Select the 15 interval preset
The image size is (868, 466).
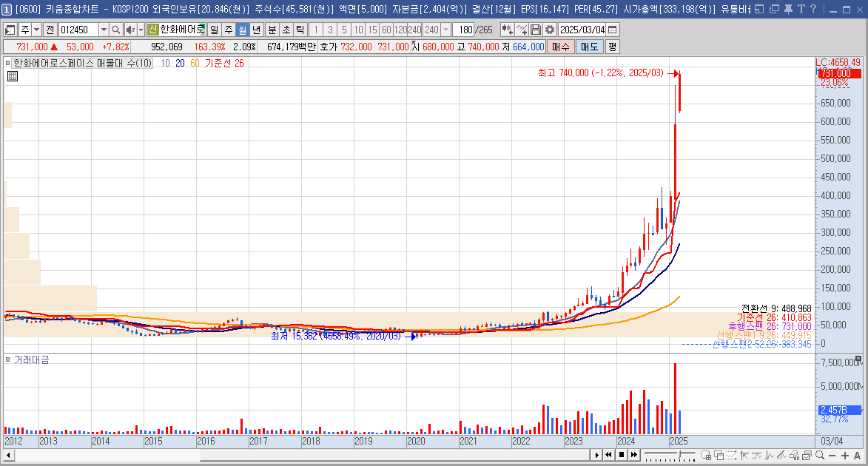[372, 30]
